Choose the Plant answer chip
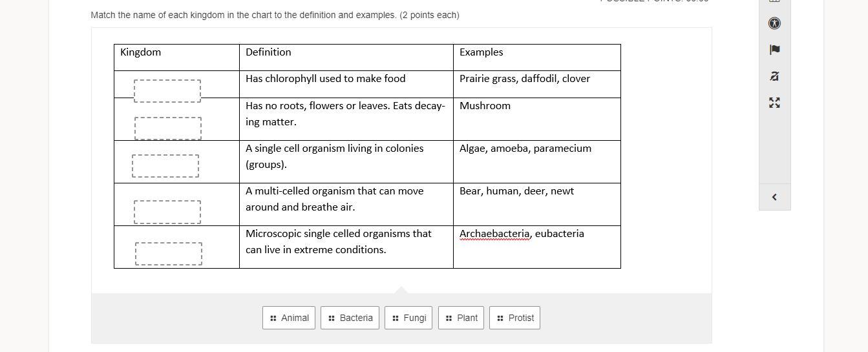 tap(461, 318)
